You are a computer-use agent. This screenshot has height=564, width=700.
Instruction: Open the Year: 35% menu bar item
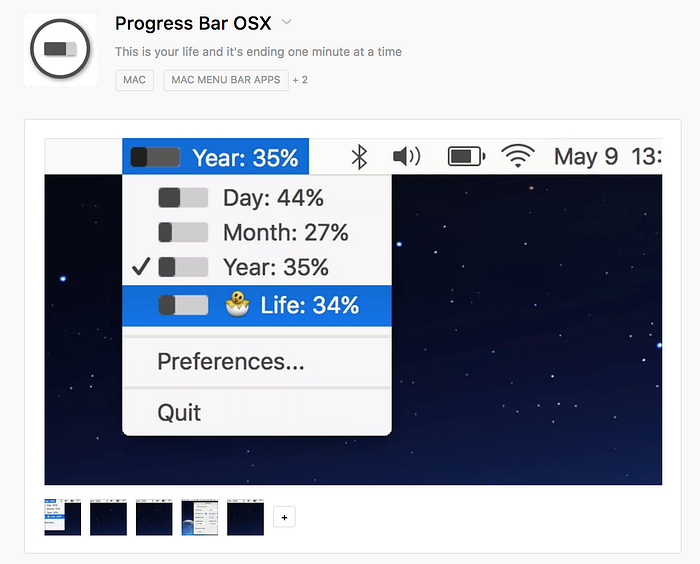[x=216, y=156]
